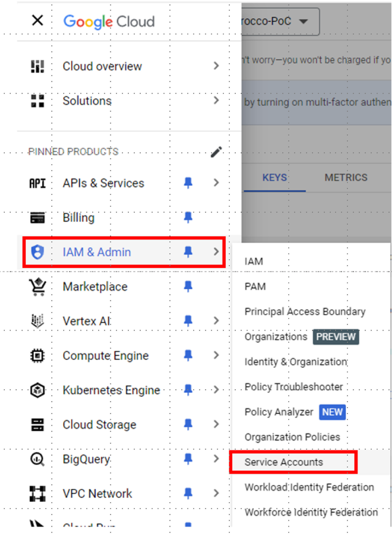Click the Billing card icon

tap(37, 218)
